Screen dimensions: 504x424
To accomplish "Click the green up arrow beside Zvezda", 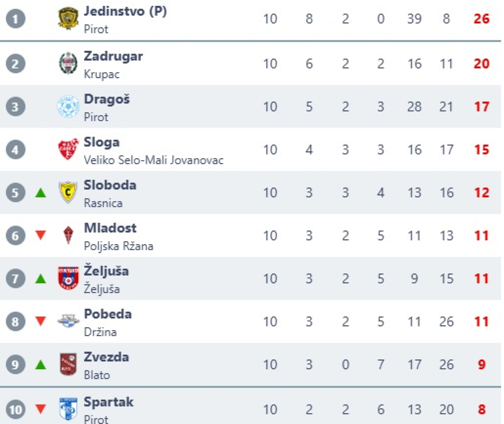I will [x=41, y=365].
